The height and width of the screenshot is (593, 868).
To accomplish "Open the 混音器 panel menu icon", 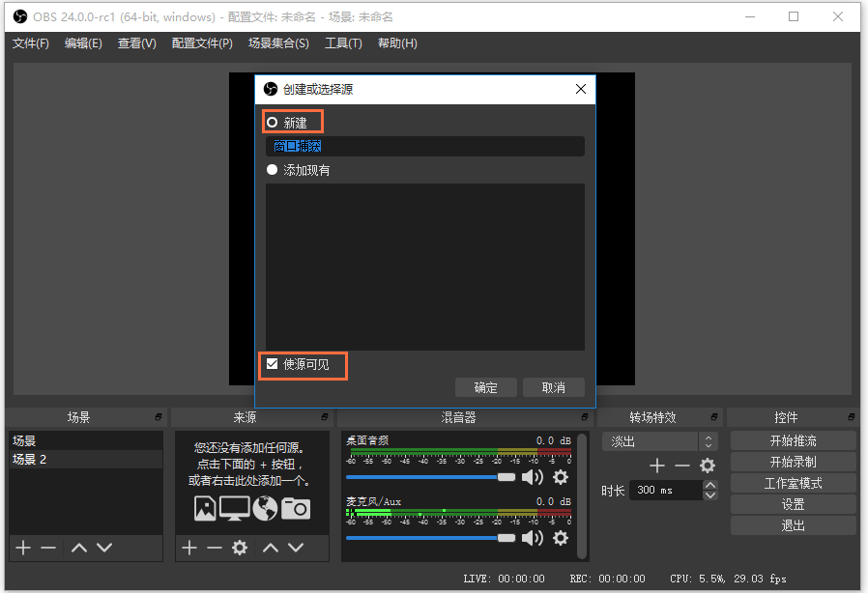I will pyautogui.click(x=585, y=417).
